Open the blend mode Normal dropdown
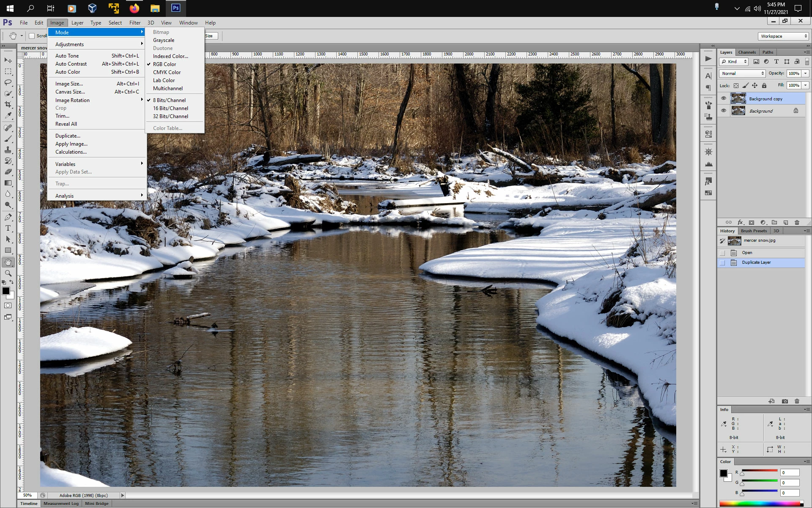The height and width of the screenshot is (508, 812). [x=742, y=73]
